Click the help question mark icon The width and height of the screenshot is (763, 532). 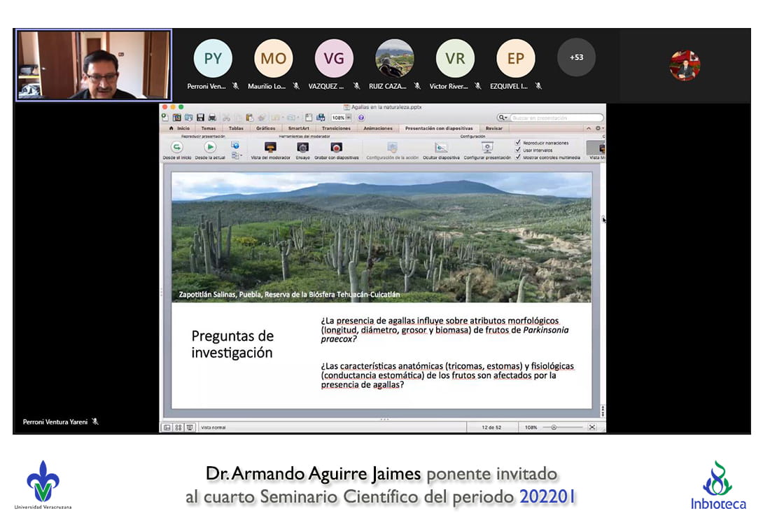[361, 118]
